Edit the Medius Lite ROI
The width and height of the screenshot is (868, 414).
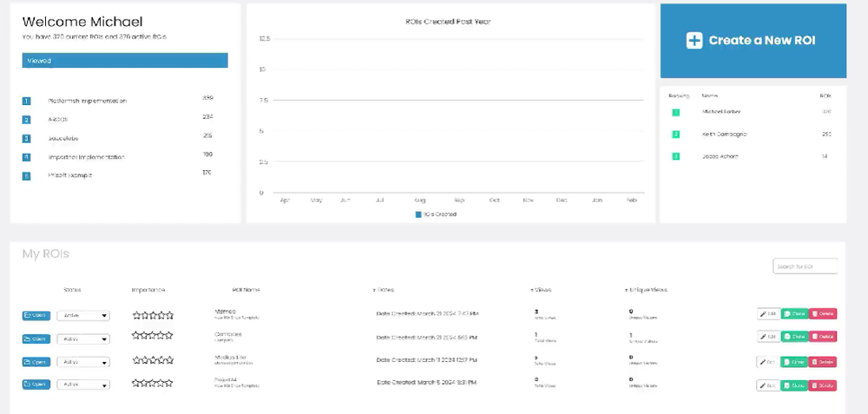coord(768,362)
